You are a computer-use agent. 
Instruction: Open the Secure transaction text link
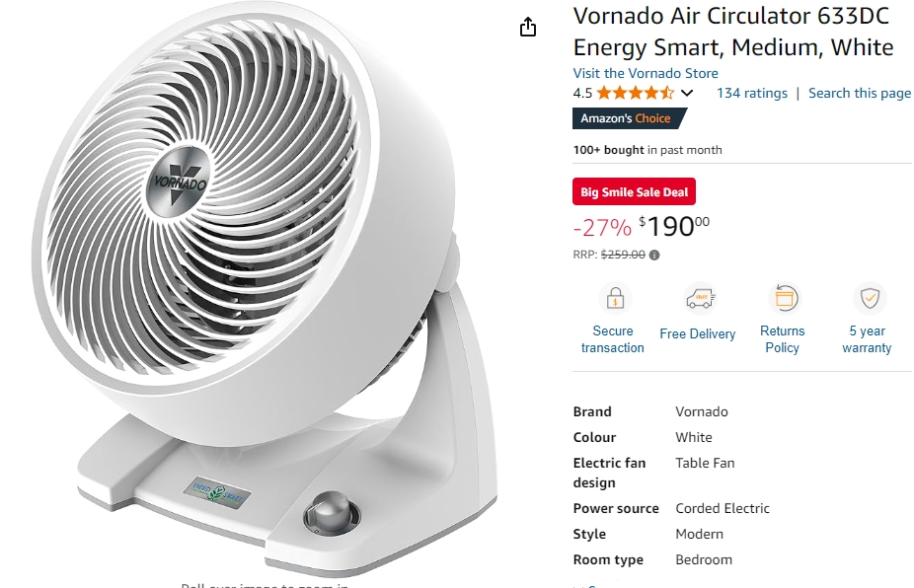(612, 339)
